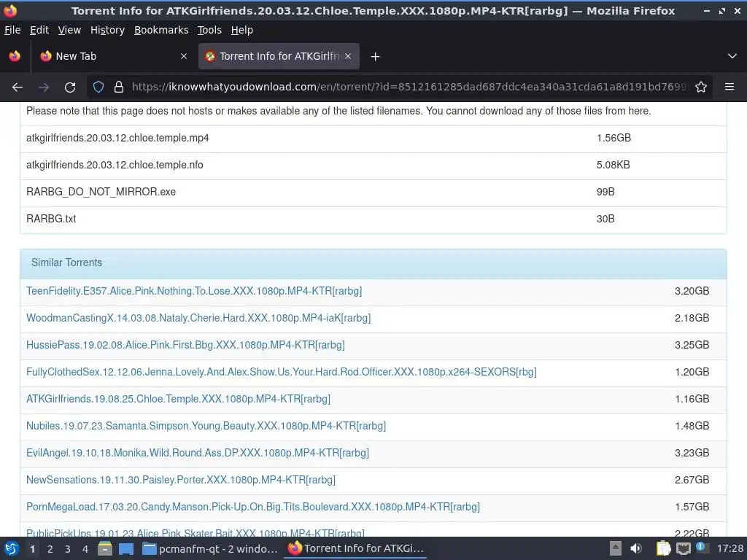Open the Bookmarks menu
The width and height of the screenshot is (747, 560).
(x=161, y=30)
